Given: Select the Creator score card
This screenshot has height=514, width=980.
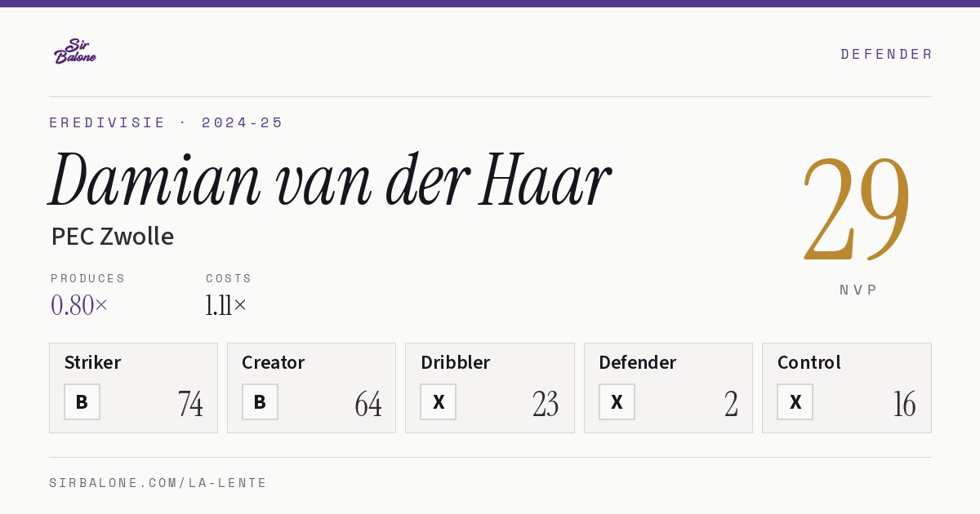Looking at the screenshot, I should [311, 388].
